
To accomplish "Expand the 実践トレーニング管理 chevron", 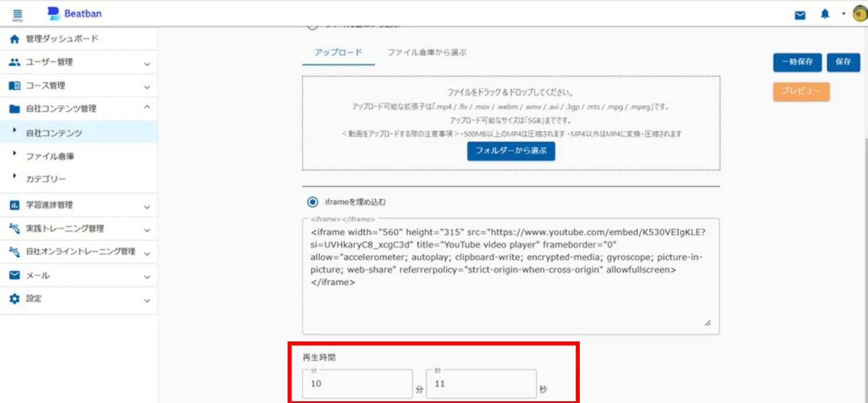I will click(x=147, y=230).
